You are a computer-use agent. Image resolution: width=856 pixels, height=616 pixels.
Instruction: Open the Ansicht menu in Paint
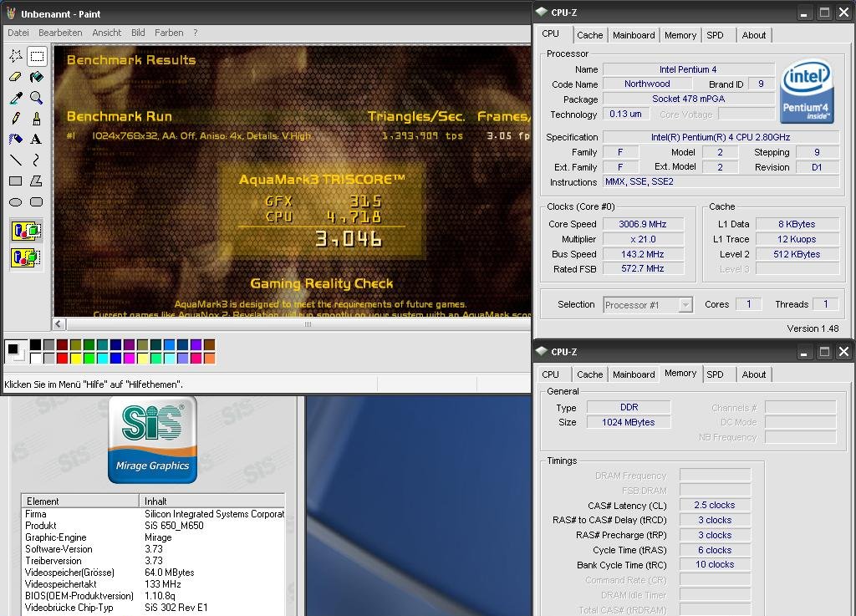pos(106,33)
